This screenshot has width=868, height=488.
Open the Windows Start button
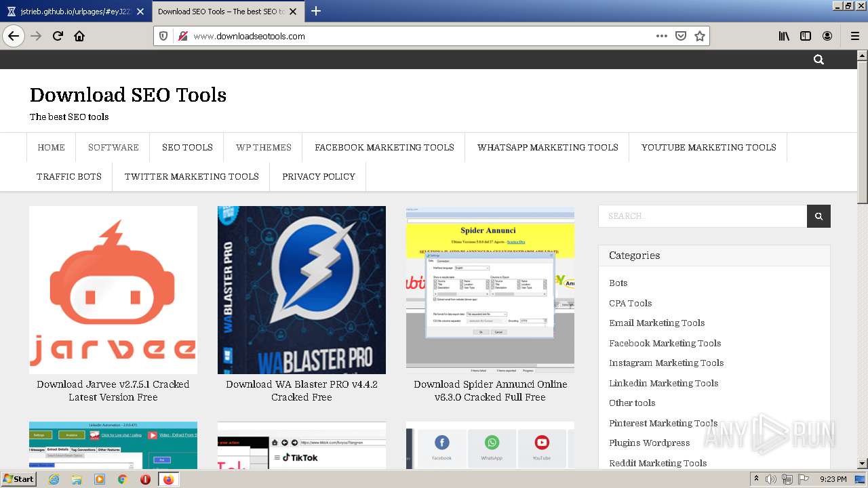pyautogui.click(x=19, y=479)
